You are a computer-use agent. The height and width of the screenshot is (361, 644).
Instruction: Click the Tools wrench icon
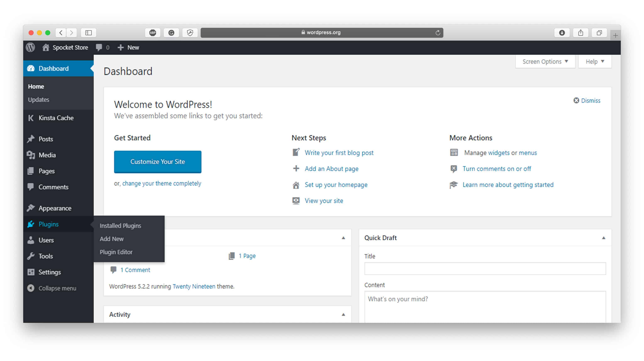(x=31, y=256)
